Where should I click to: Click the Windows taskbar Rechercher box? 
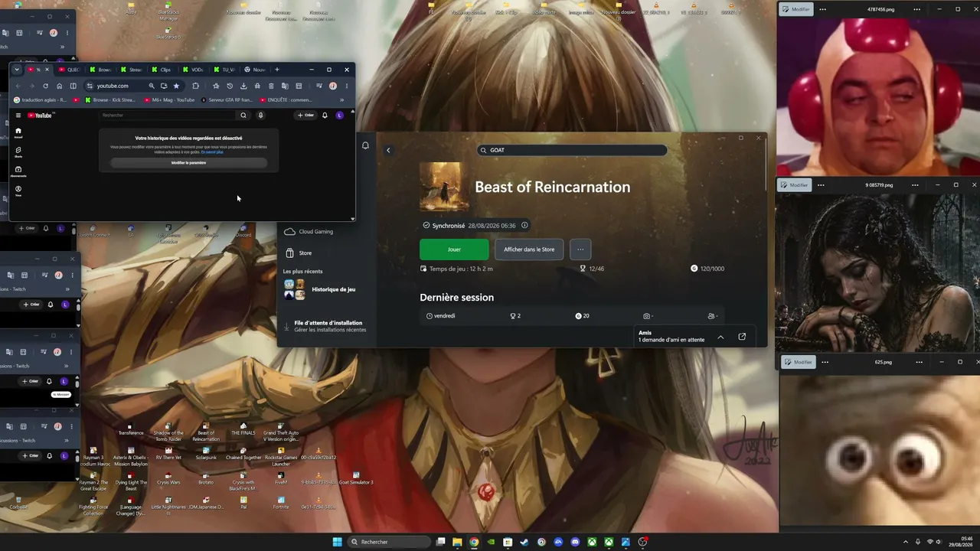388,542
